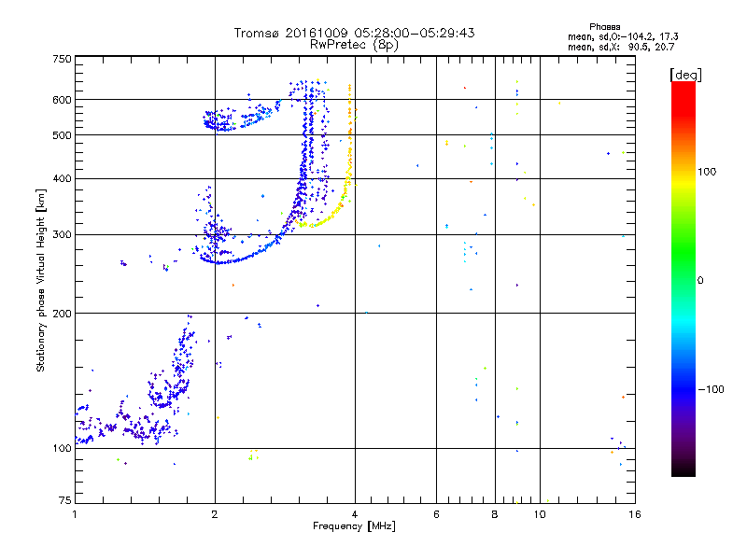Click the y-axis tick label '300'
This screenshot has height=560, width=747.
pyautogui.click(x=62, y=235)
